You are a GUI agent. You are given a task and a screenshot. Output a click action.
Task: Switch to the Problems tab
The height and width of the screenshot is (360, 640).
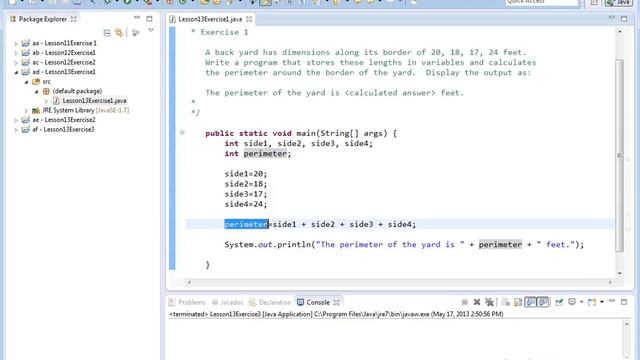[187, 302]
